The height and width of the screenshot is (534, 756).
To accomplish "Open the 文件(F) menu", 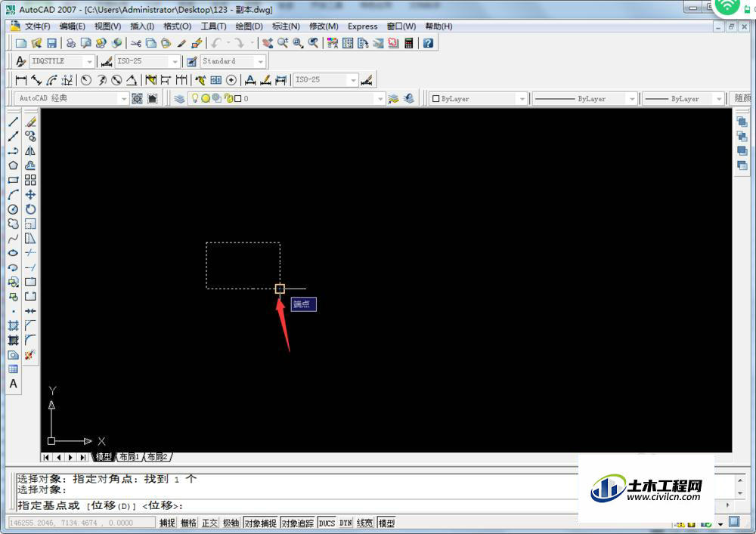I will [37, 26].
